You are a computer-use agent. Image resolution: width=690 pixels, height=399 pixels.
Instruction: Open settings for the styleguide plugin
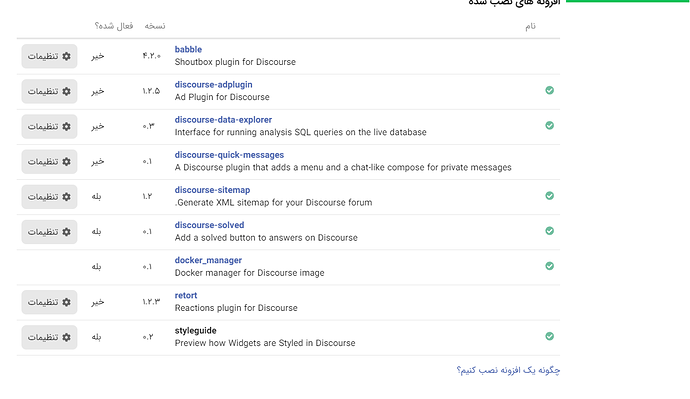click(49, 337)
